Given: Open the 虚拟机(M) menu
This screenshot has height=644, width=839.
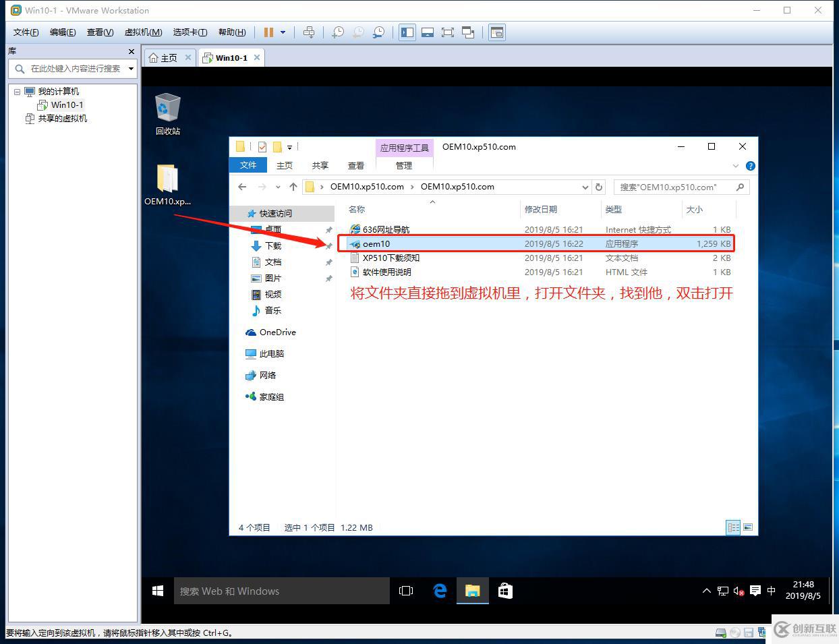Looking at the screenshot, I should [x=142, y=32].
